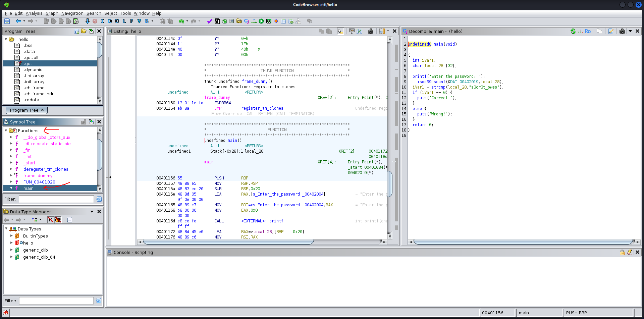Collapse the Functions folder in Symbol Tree

pyautogui.click(x=6, y=130)
